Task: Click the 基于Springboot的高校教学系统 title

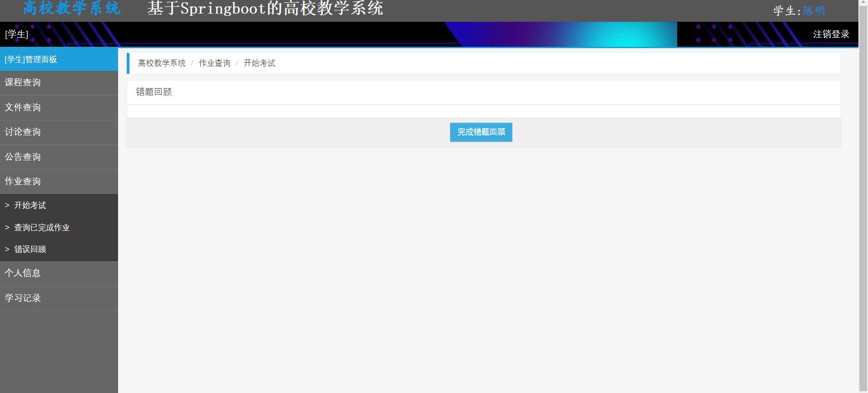Action: (265, 8)
